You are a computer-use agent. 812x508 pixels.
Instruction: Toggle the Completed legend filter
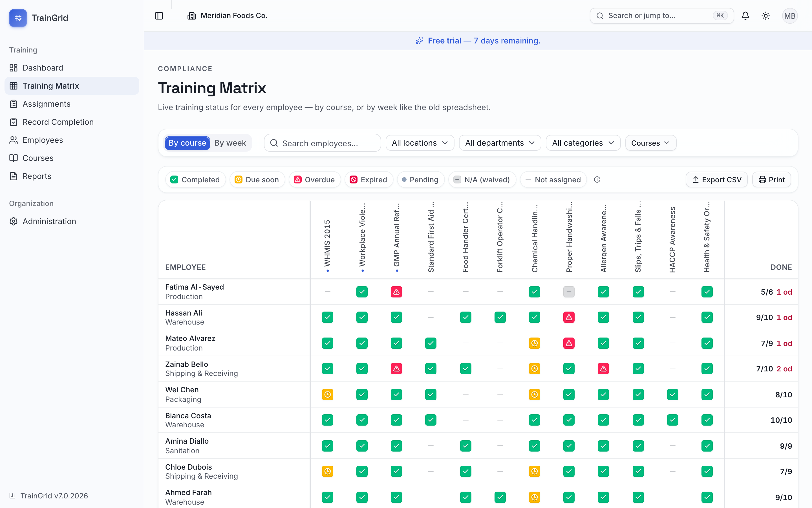coord(195,180)
